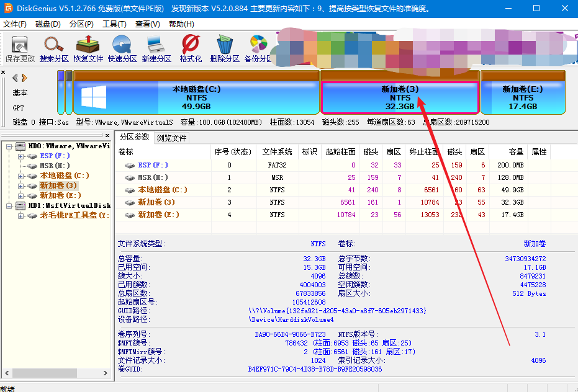The image size is (578, 392).
Task: Click the drive icon beside ESP(F:) in table
Action: (x=130, y=166)
